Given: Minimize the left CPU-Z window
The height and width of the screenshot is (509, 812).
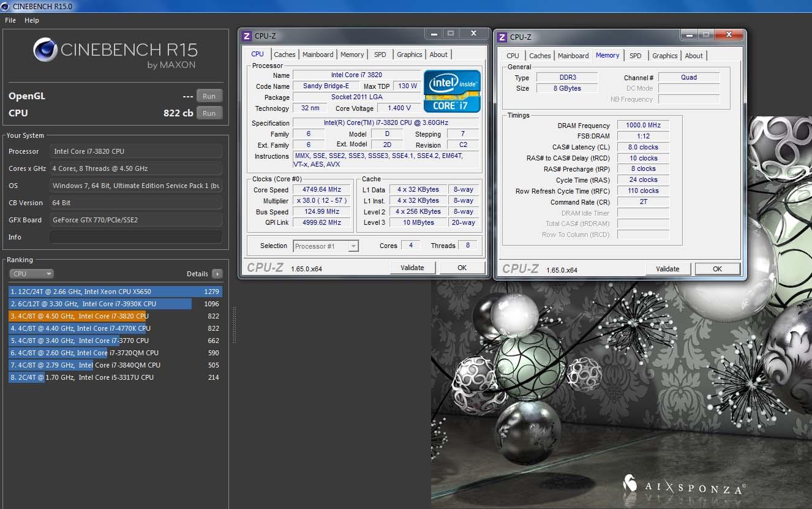Looking at the screenshot, I should click(434, 33).
